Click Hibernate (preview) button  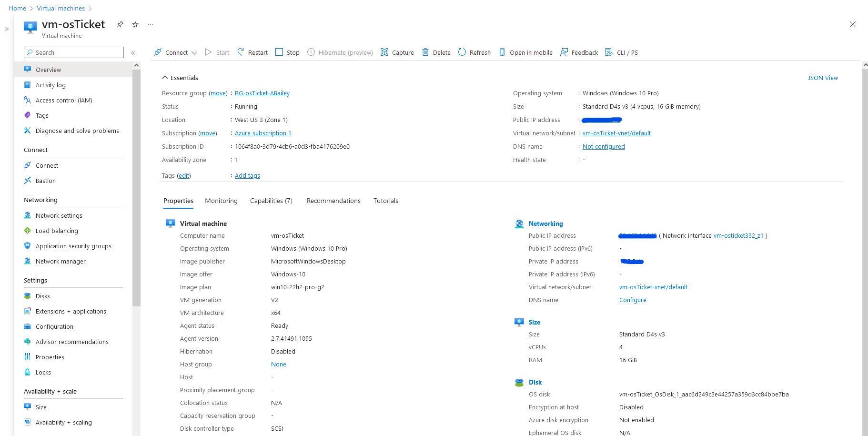pyautogui.click(x=340, y=52)
